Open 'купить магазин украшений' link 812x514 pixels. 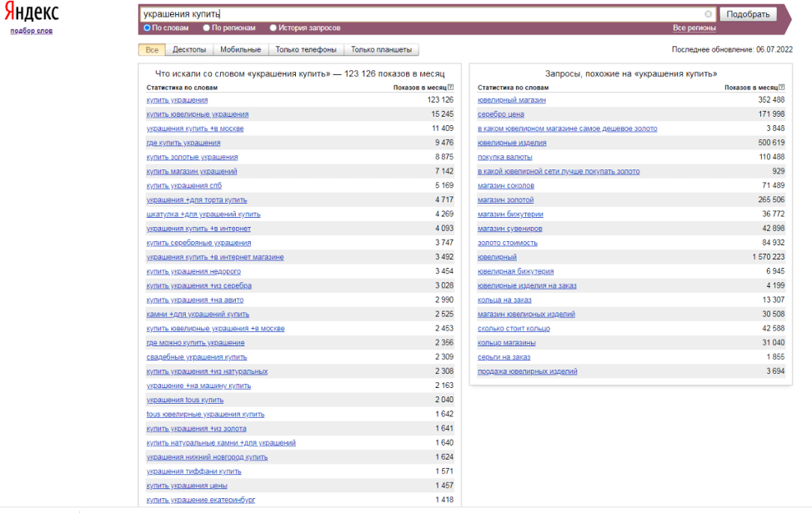tap(192, 172)
